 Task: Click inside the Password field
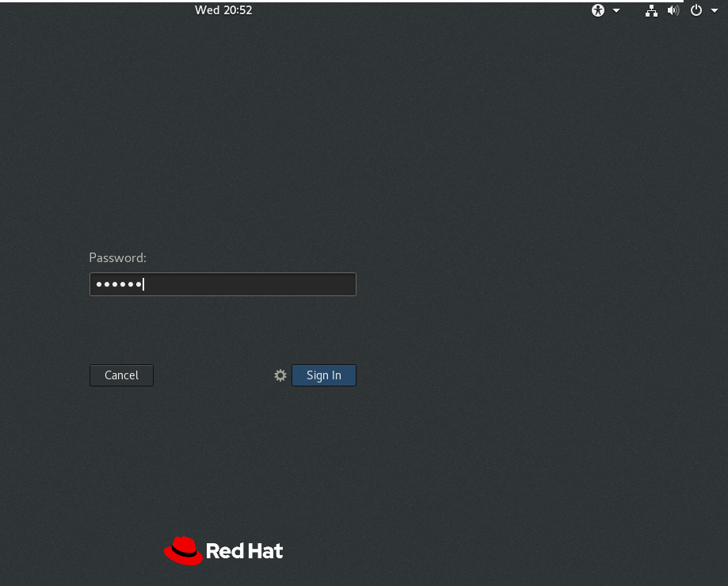click(223, 283)
